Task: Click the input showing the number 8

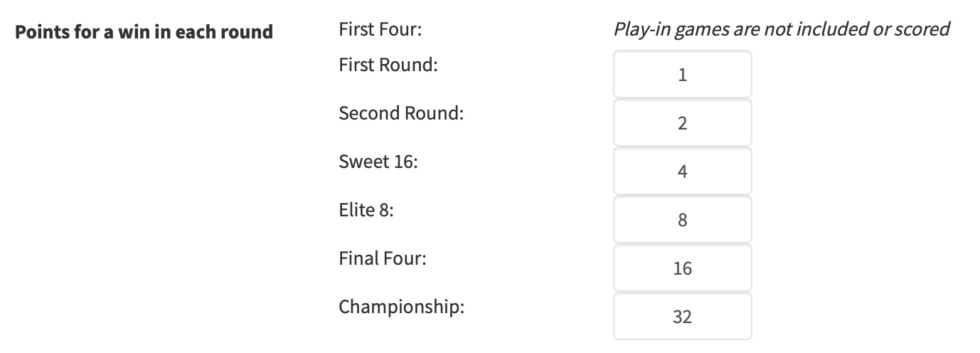Action: click(682, 220)
